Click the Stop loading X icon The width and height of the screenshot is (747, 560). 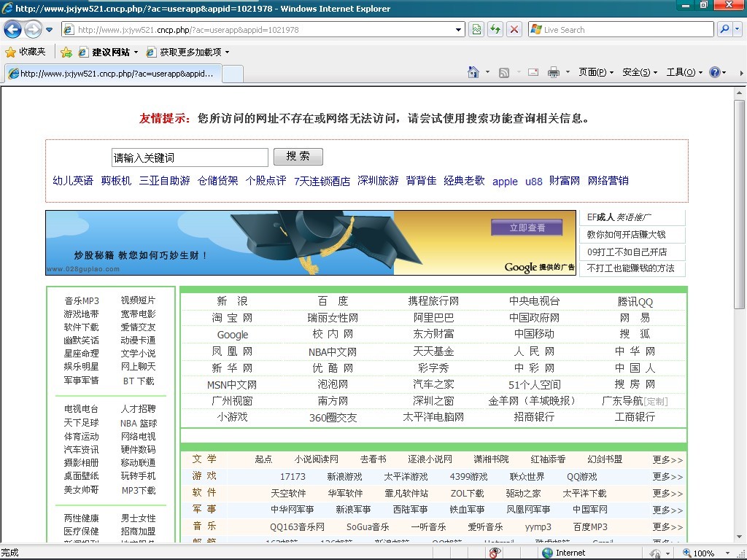[514, 29]
